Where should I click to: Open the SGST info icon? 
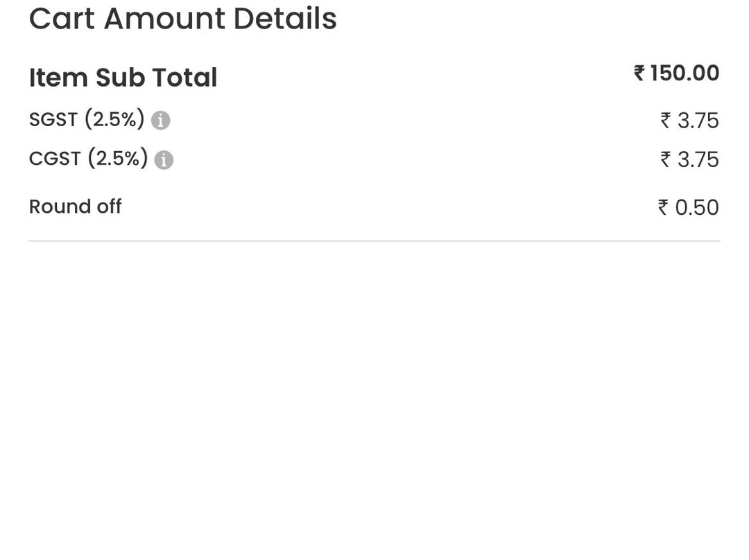tap(160, 121)
